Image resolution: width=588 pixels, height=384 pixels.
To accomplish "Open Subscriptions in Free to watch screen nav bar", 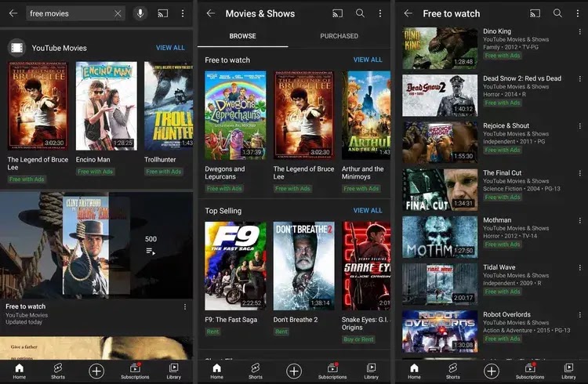I will click(530, 371).
